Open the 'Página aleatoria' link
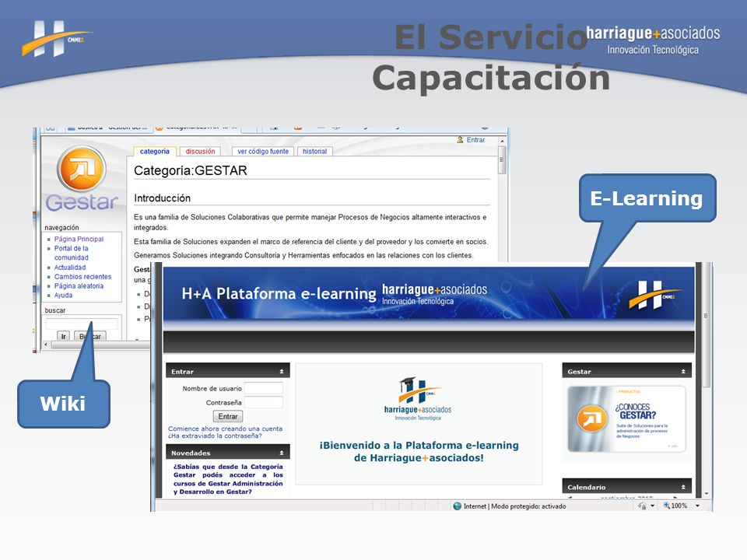Viewport: 747px width, 560px height. [x=79, y=286]
